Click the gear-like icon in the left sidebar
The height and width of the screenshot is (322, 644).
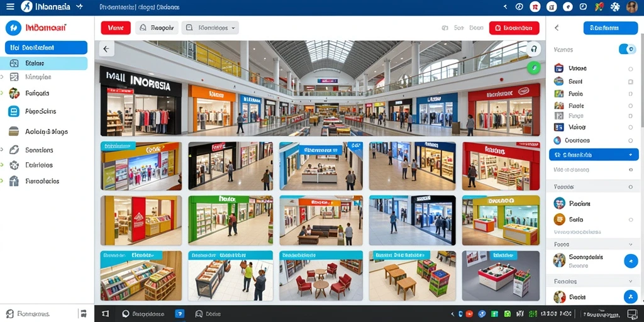pyautogui.click(x=14, y=165)
